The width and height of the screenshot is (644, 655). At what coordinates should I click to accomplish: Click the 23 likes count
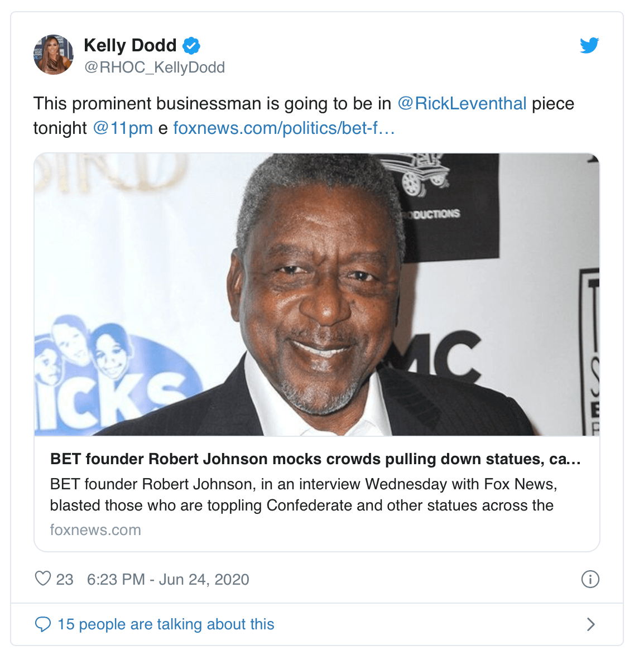[65, 579]
